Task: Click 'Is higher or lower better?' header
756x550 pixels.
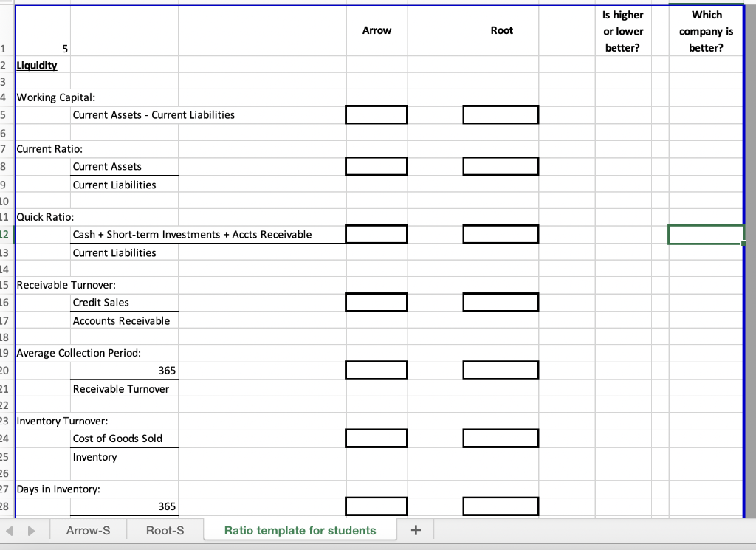Action: point(623,31)
